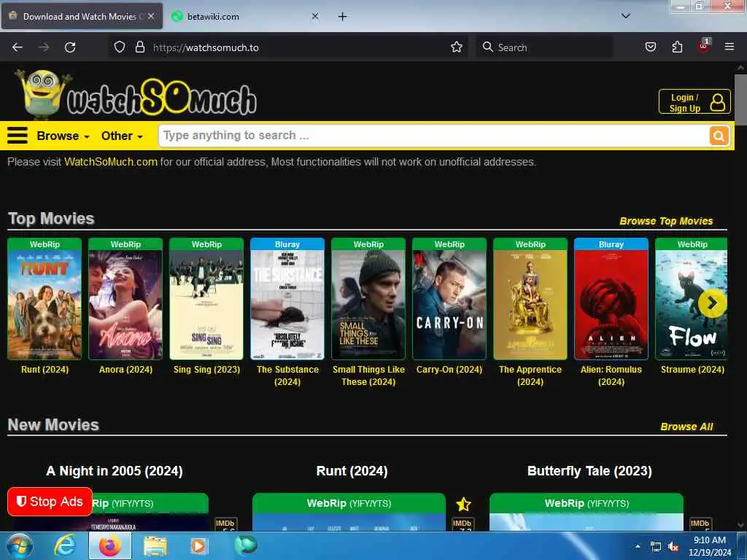Open a new tab with plus icon
Image resolution: width=747 pixels, height=560 pixels.
[x=343, y=17]
